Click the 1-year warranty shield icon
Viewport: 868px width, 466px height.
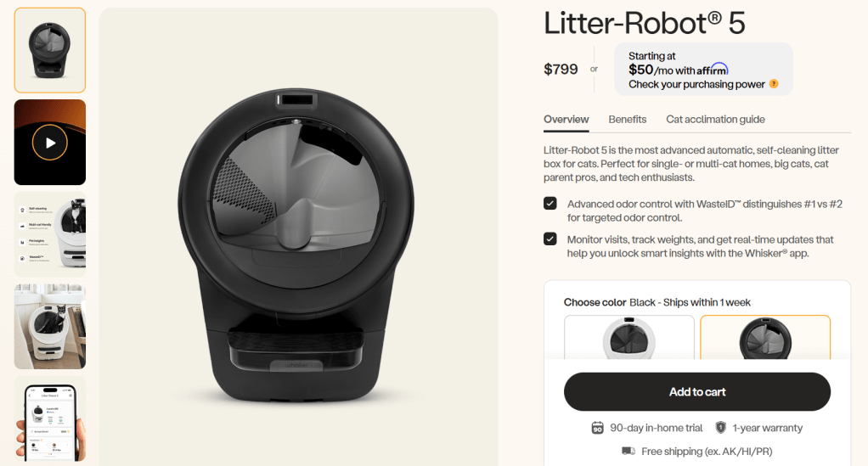(x=720, y=427)
